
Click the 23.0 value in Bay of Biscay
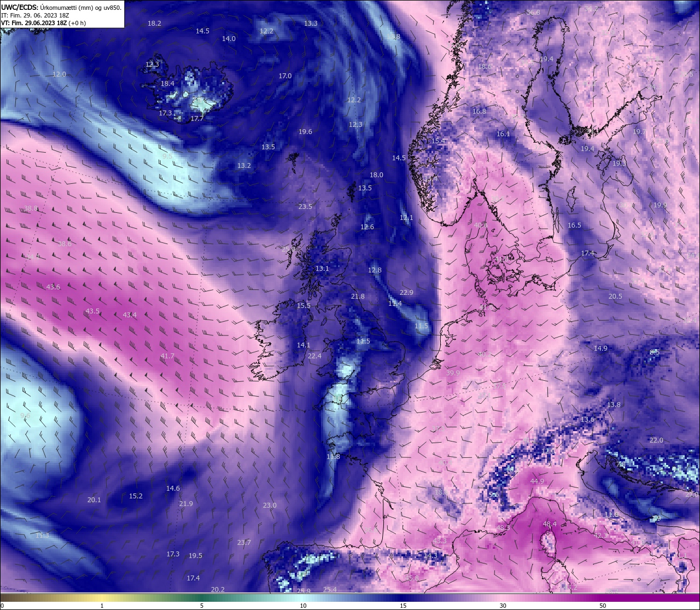(x=270, y=506)
